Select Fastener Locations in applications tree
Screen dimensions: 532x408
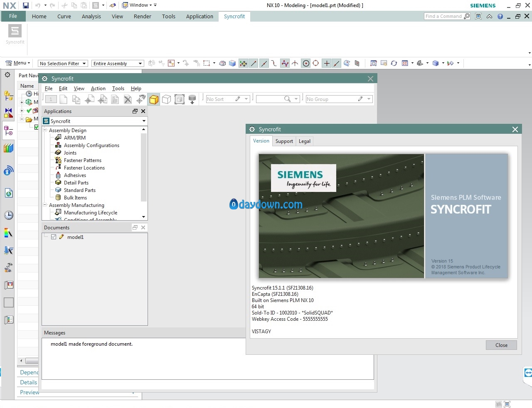pyautogui.click(x=84, y=168)
